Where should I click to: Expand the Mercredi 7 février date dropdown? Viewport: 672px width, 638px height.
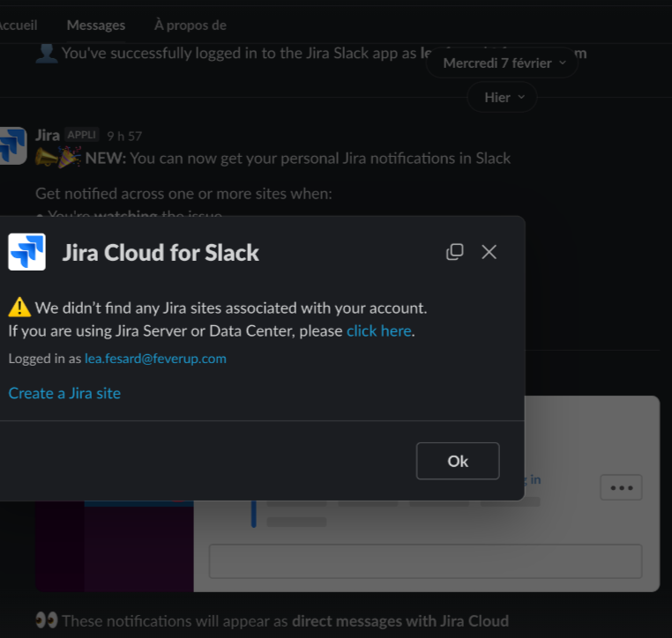[x=503, y=63]
